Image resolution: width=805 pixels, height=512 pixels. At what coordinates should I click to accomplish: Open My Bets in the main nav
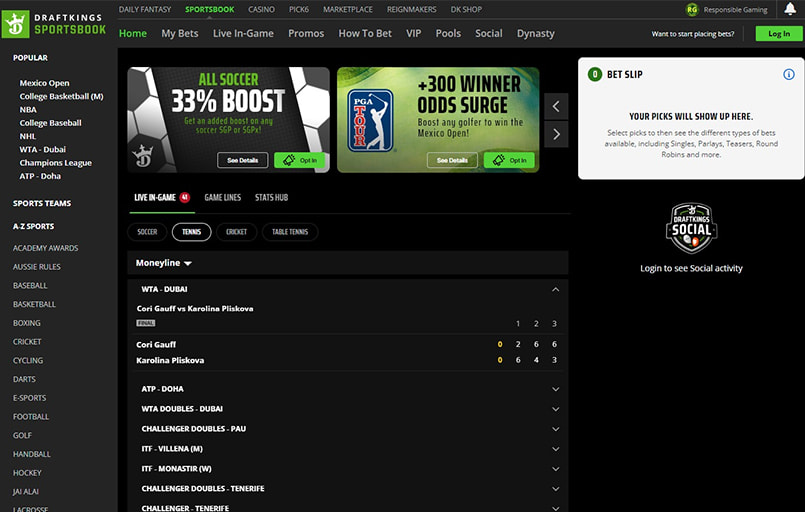click(180, 33)
